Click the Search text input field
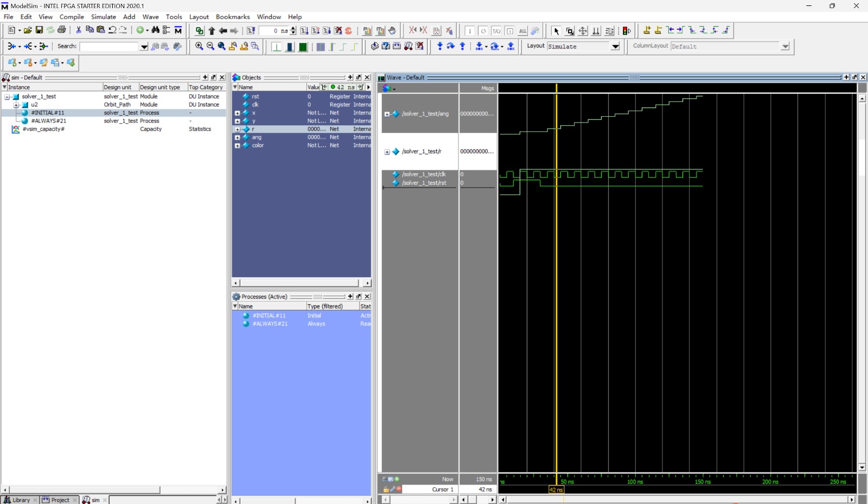 (110, 47)
